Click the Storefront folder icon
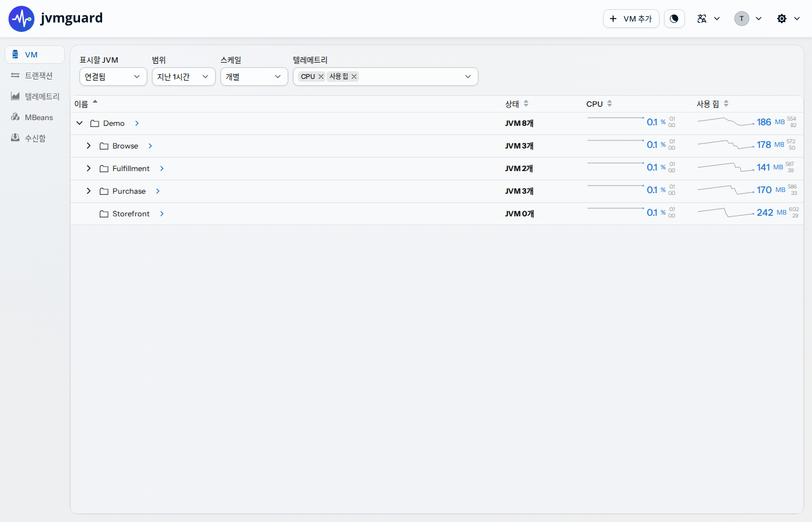This screenshot has height=522, width=812. point(104,214)
